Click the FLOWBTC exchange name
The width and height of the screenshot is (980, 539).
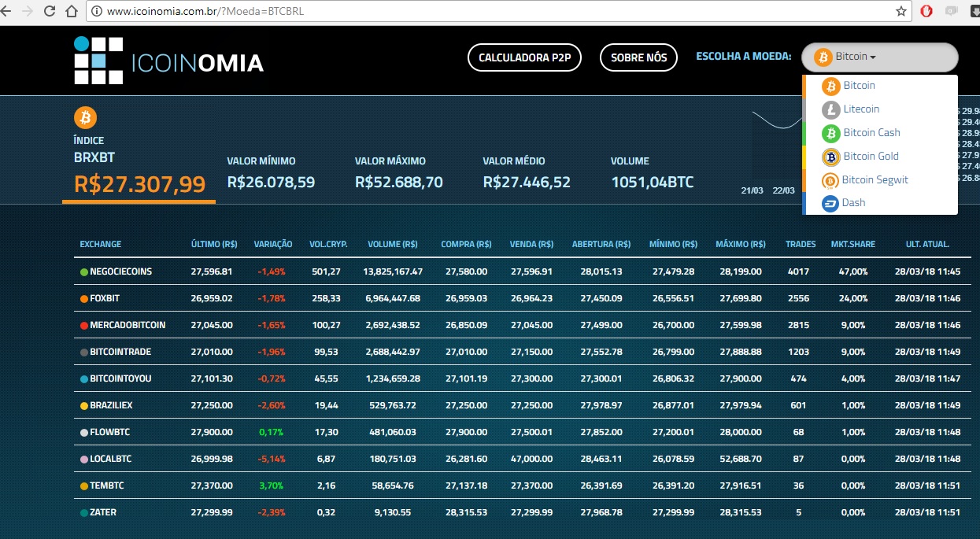[109, 433]
